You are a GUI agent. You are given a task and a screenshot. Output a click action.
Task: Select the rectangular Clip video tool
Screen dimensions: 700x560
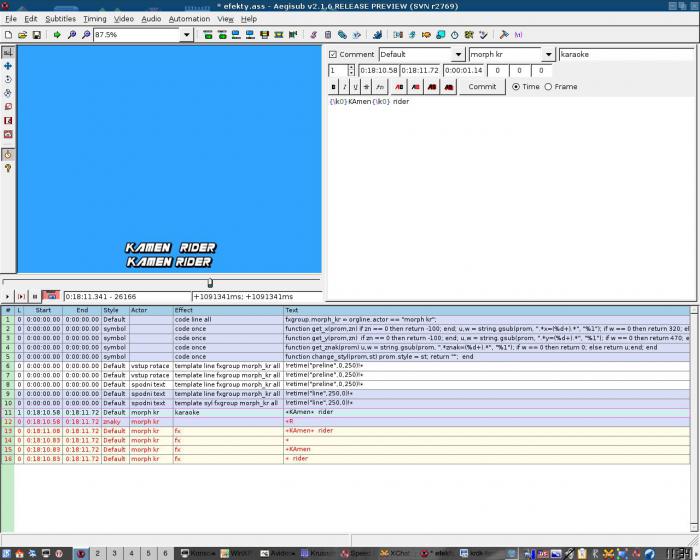pyautogui.click(x=8, y=121)
